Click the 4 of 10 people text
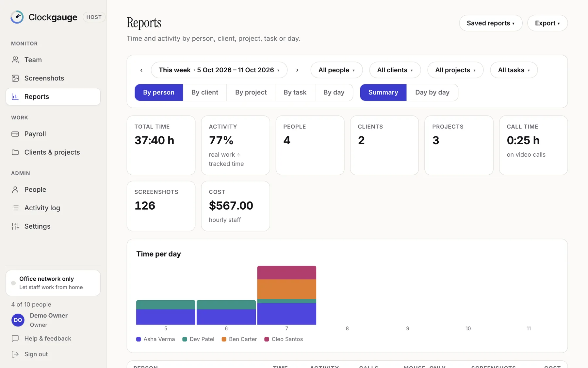 tap(31, 305)
